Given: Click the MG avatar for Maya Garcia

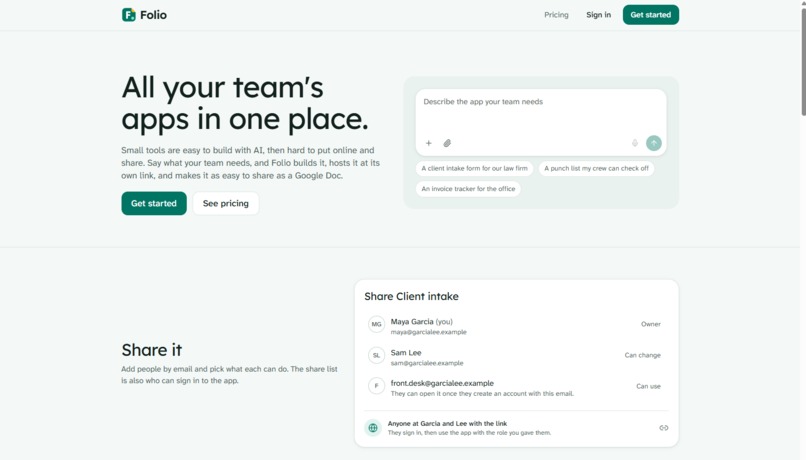Looking at the screenshot, I should pos(376,324).
